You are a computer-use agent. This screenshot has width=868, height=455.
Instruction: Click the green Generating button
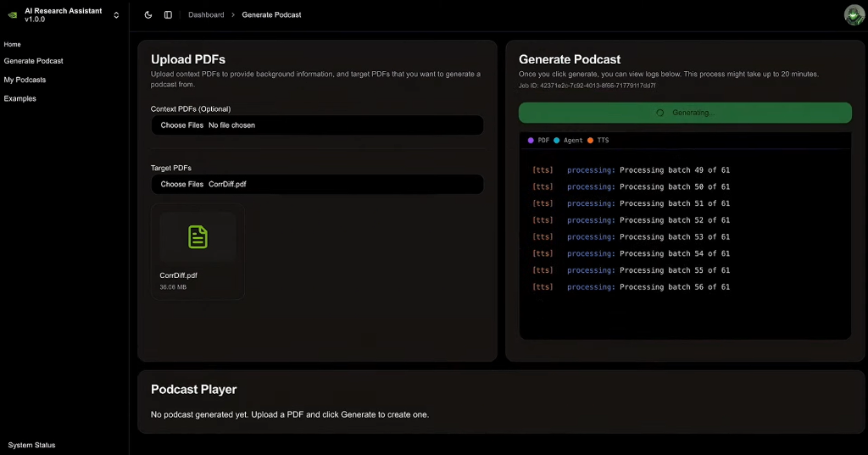[685, 113]
